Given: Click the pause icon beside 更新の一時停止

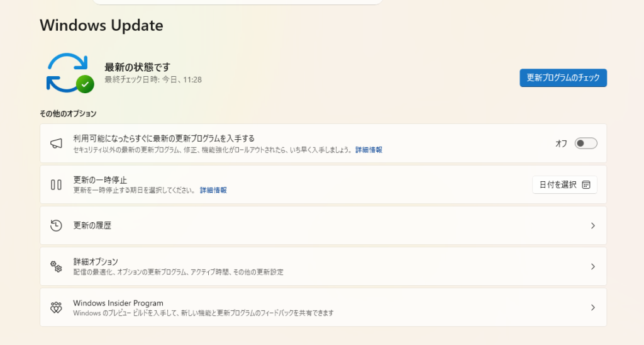Looking at the screenshot, I should click(56, 184).
